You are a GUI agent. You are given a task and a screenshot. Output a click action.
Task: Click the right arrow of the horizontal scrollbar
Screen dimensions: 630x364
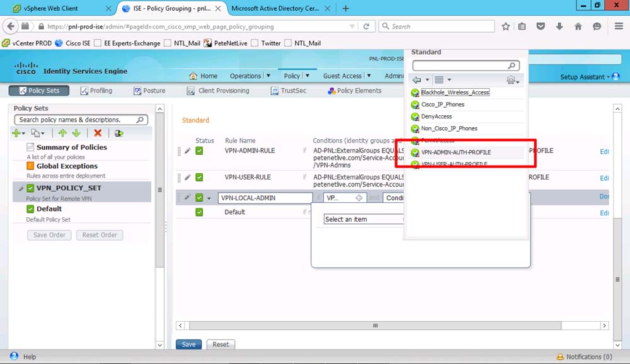coord(604,326)
